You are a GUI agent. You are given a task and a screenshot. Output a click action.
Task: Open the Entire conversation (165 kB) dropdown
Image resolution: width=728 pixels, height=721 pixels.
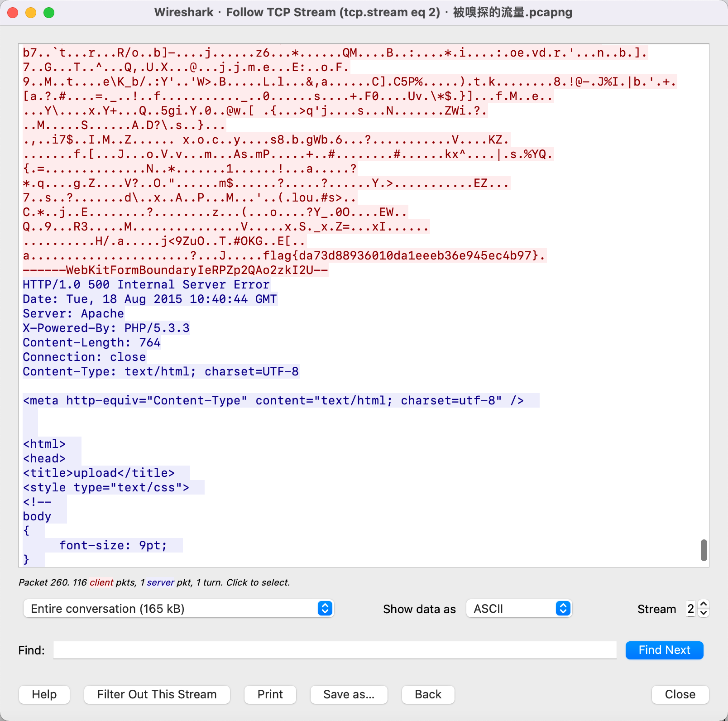(x=178, y=608)
